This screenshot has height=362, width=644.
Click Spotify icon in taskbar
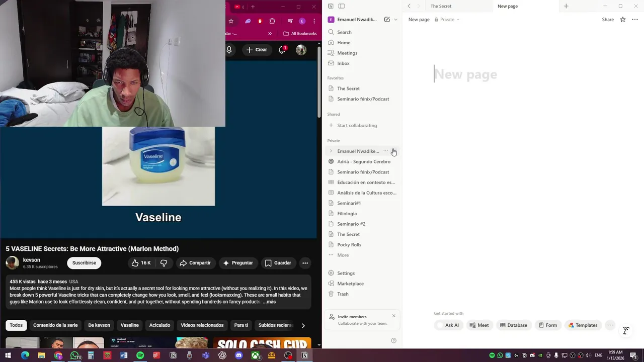(x=140, y=355)
